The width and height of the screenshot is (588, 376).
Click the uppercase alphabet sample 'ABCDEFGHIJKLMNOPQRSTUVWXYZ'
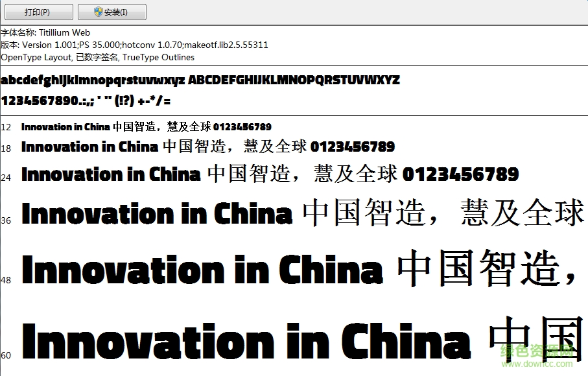(294, 80)
